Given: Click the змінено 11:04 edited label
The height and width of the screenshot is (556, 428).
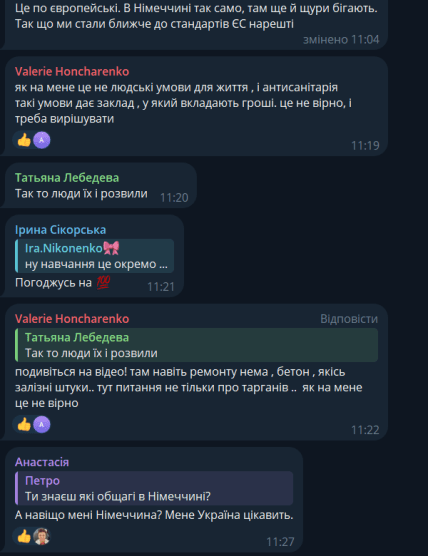Looking at the screenshot, I should (341, 39).
